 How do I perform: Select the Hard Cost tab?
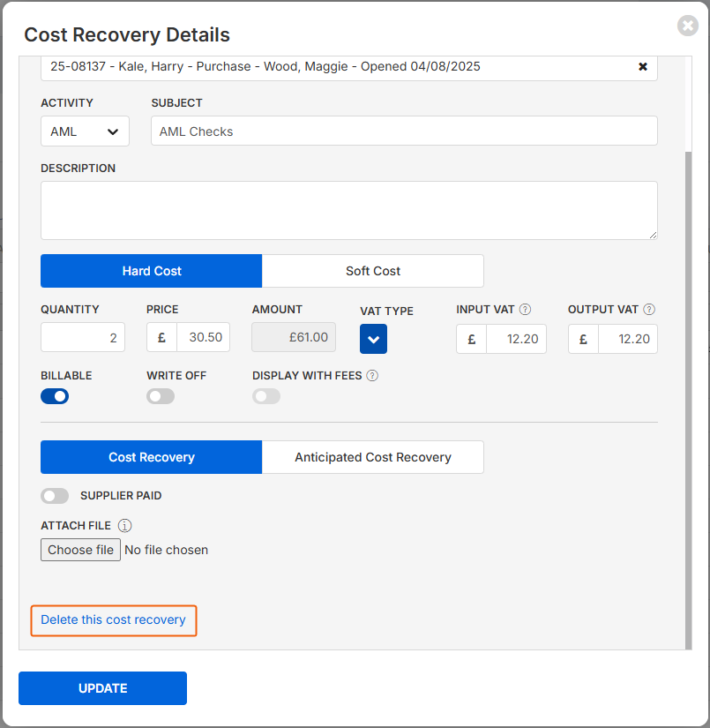point(152,271)
